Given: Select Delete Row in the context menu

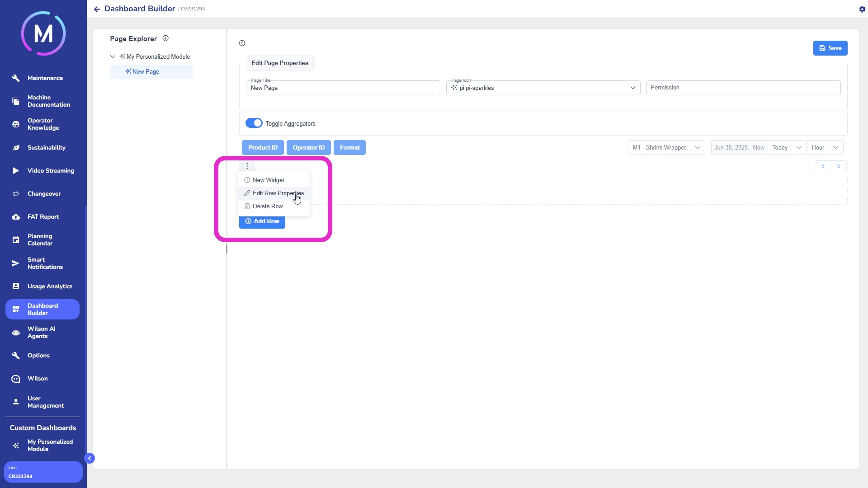Looking at the screenshot, I should click(267, 206).
